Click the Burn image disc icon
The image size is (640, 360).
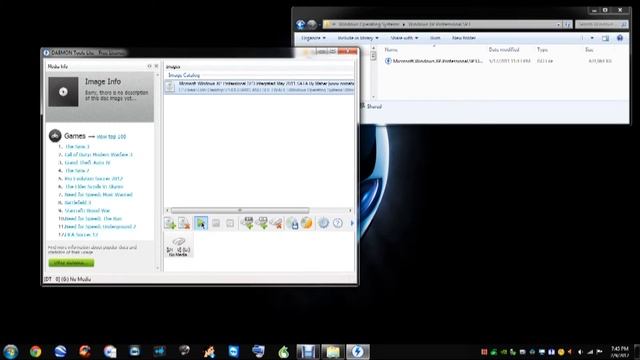point(306,223)
